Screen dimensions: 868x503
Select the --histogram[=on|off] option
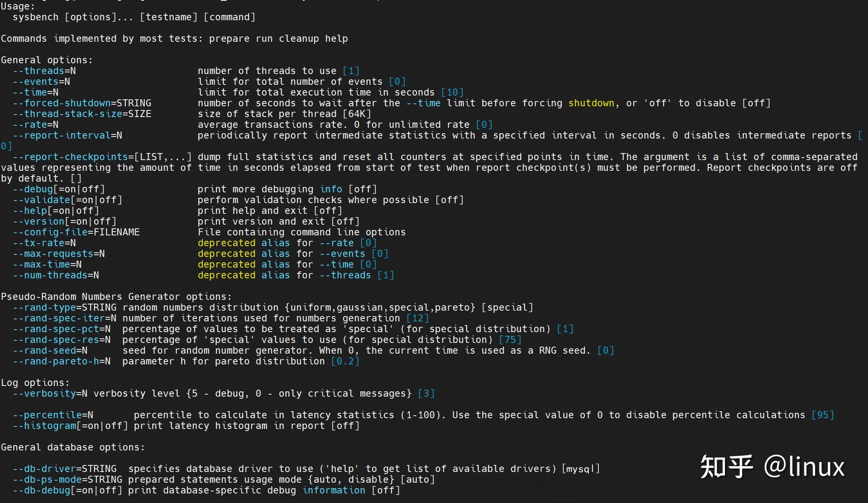coord(70,426)
